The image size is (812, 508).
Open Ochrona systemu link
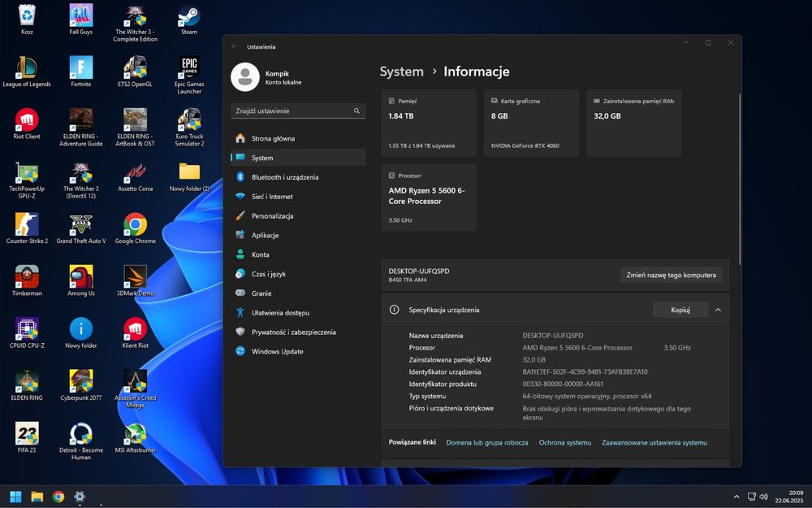(x=564, y=443)
